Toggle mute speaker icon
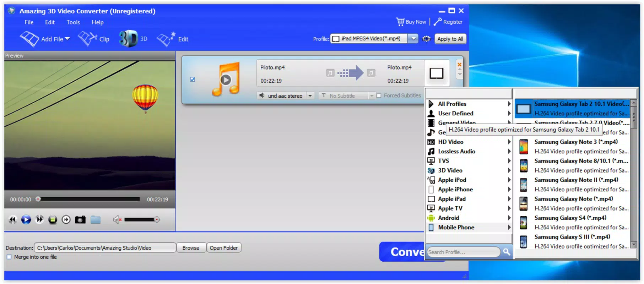 click(x=117, y=220)
